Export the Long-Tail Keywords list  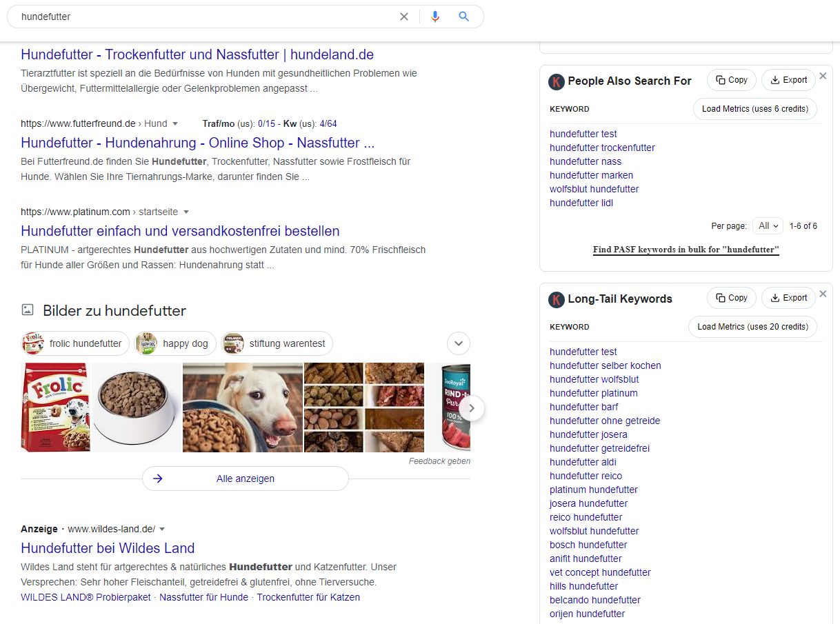click(789, 298)
